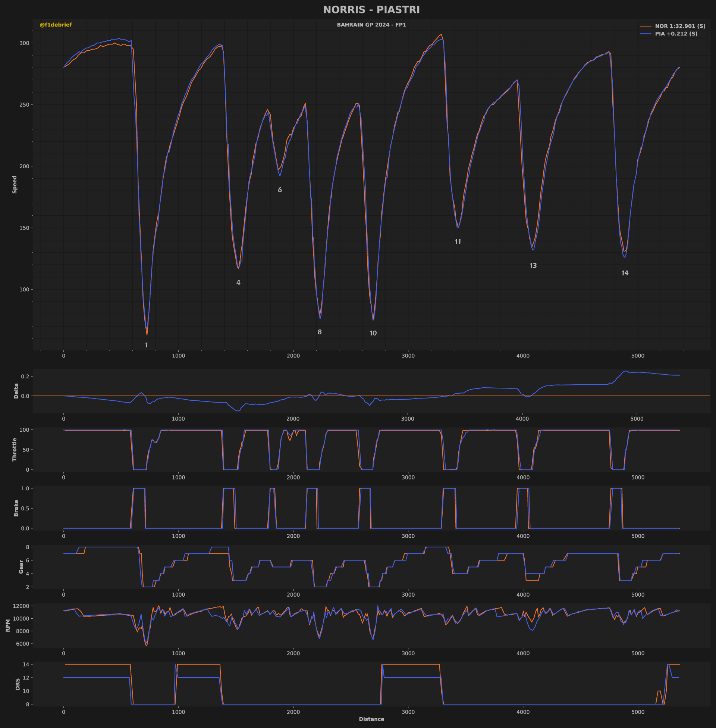
Task: Click the Delta subplot axis label
Action: 16,391
